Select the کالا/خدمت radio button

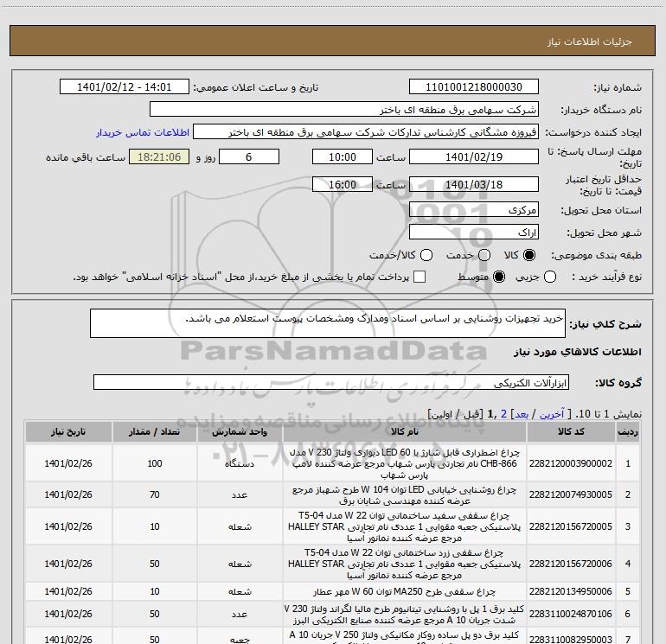click(x=426, y=255)
